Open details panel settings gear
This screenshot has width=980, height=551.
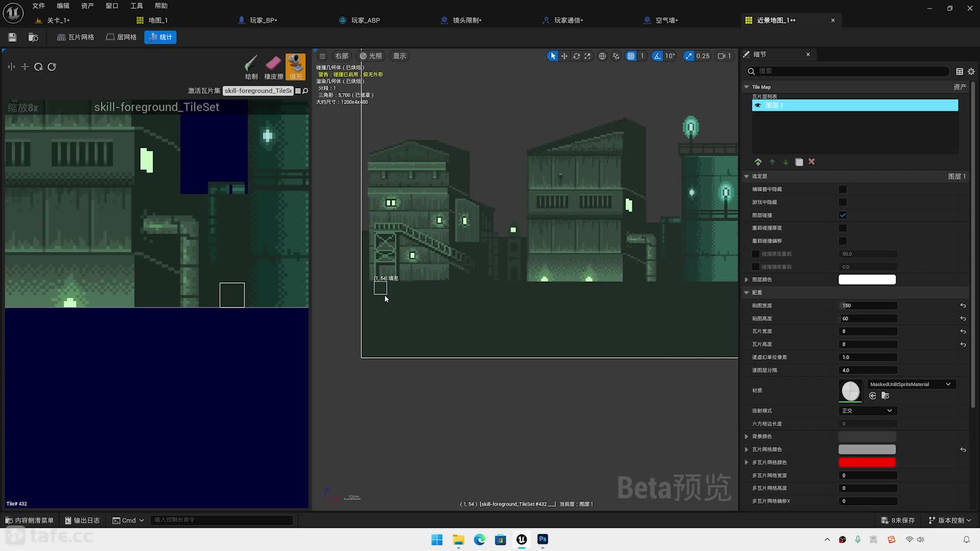click(x=971, y=71)
